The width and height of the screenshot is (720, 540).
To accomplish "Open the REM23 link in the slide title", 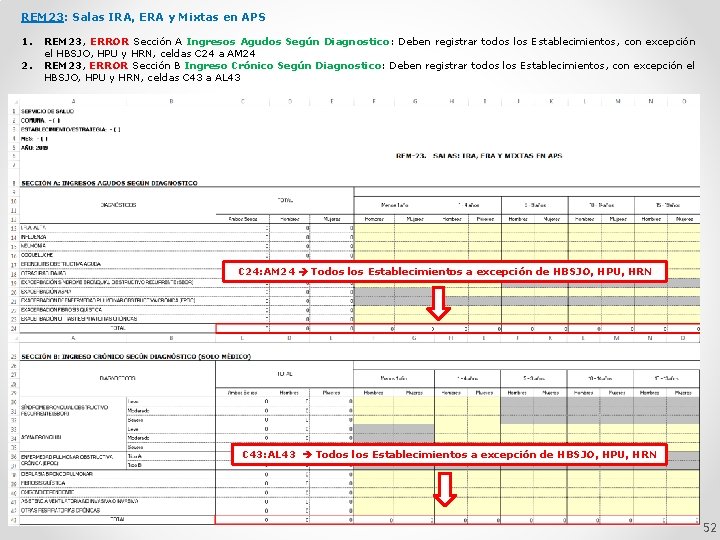I will tap(42, 17).
